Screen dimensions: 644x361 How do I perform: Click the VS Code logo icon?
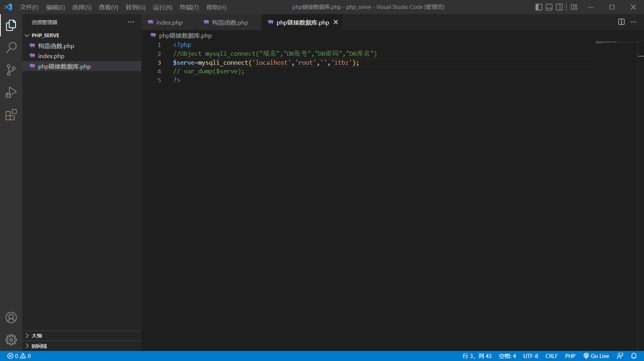click(x=8, y=7)
